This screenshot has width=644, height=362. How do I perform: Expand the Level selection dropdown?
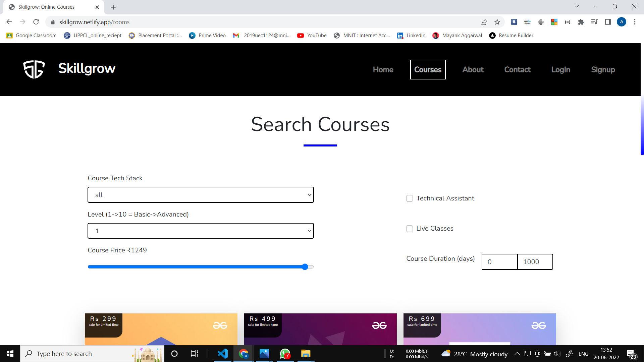click(201, 231)
